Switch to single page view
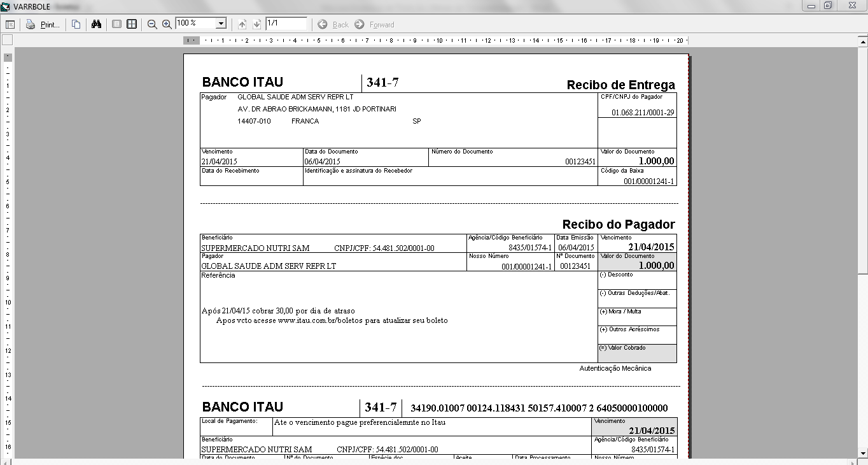Viewport: 868px width, 465px height. point(116,24)
